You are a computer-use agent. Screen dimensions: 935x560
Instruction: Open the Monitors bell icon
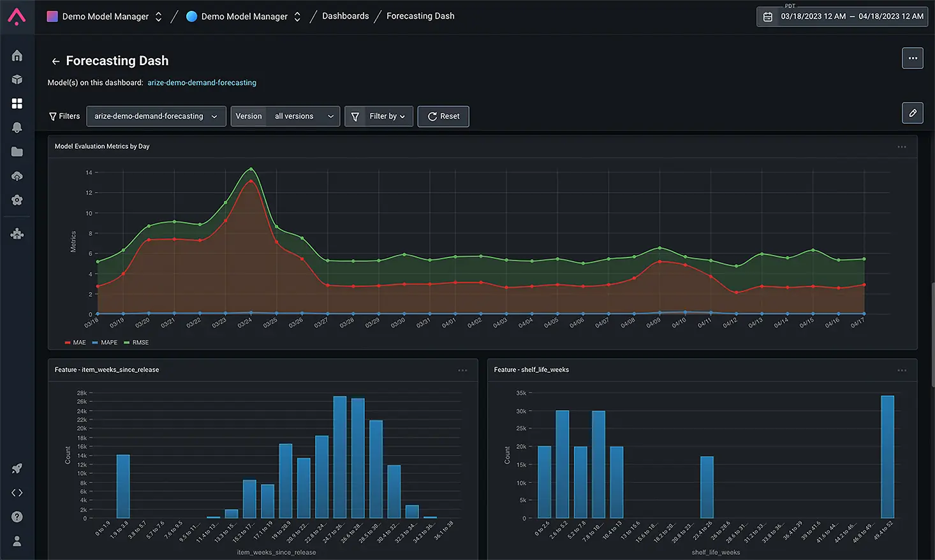coord(17,128)
